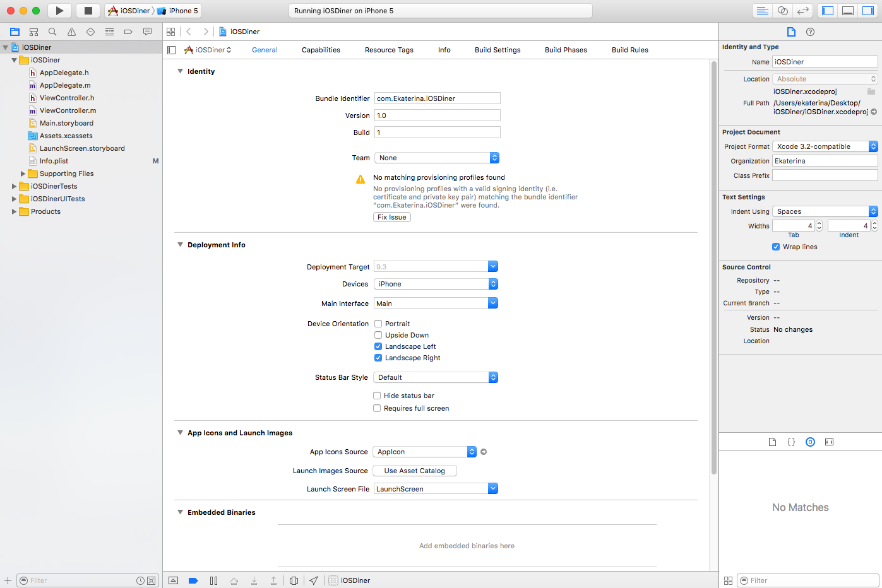Switch to the Build Rules tab

tap(630, 50)
